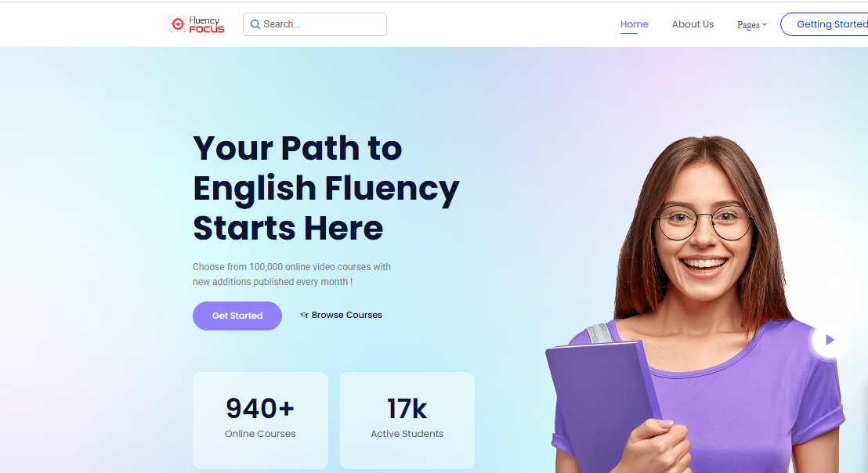Focus the Search... input field
The width and height of the screenshot is (868, 473).
pyautogui.click(x=315, y=24)
